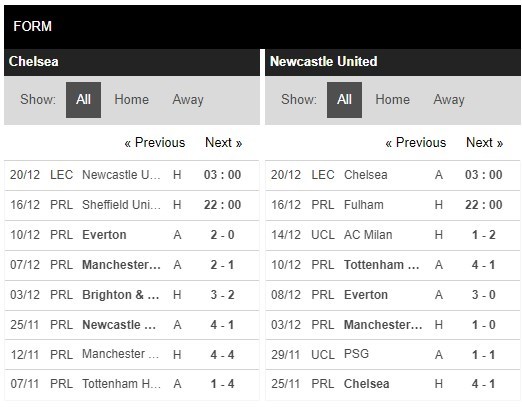Open Chelsea's Tottenham 1 - 4 match row
This screenshot has width=522, height=412.
click(x=132, y=384)
